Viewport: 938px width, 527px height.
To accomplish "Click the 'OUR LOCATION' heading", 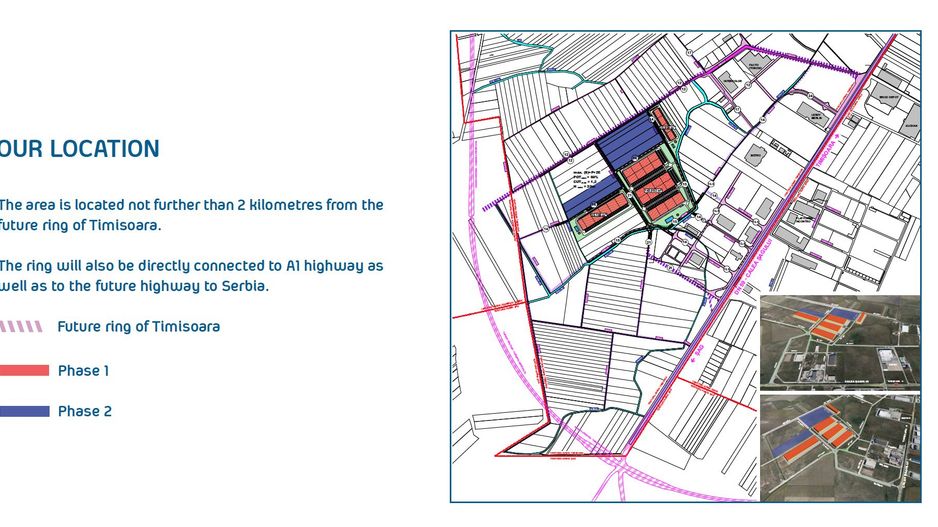I will click(78, 149).
